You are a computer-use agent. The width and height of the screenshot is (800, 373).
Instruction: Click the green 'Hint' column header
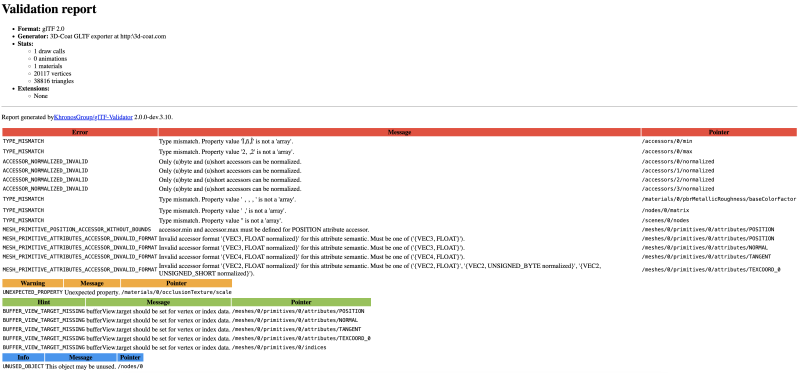click(44, 302)
